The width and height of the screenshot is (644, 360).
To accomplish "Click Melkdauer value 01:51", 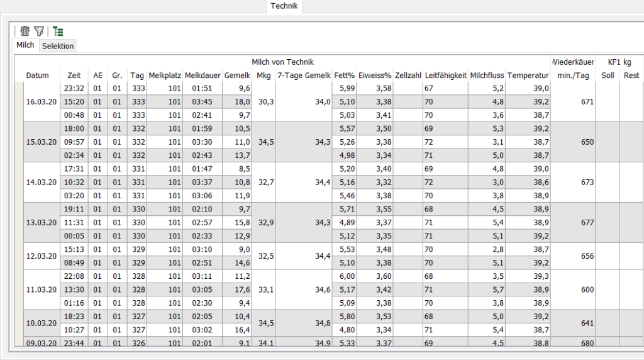I will pyautogui.click(x=202, y=88).
